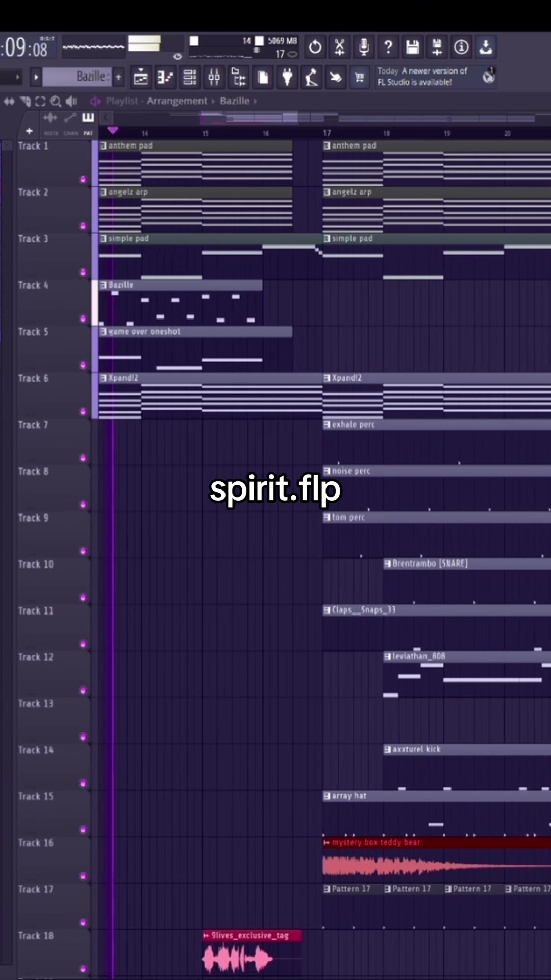Save a new version of the project
Screen dimensions: 551x980
[x=437, y=47]
